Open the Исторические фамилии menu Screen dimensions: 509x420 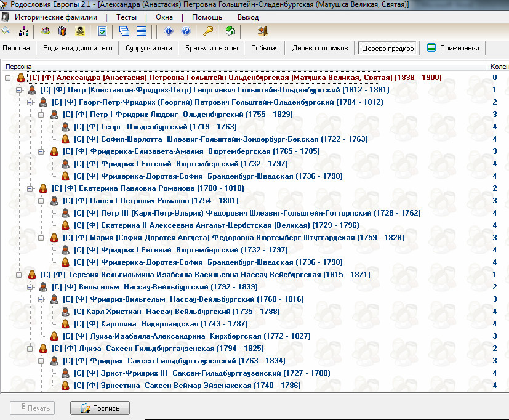[56, 17]
